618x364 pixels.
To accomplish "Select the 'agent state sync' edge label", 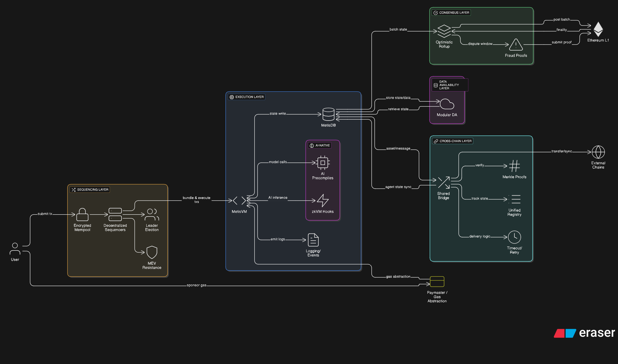I will tap(398, 187).
